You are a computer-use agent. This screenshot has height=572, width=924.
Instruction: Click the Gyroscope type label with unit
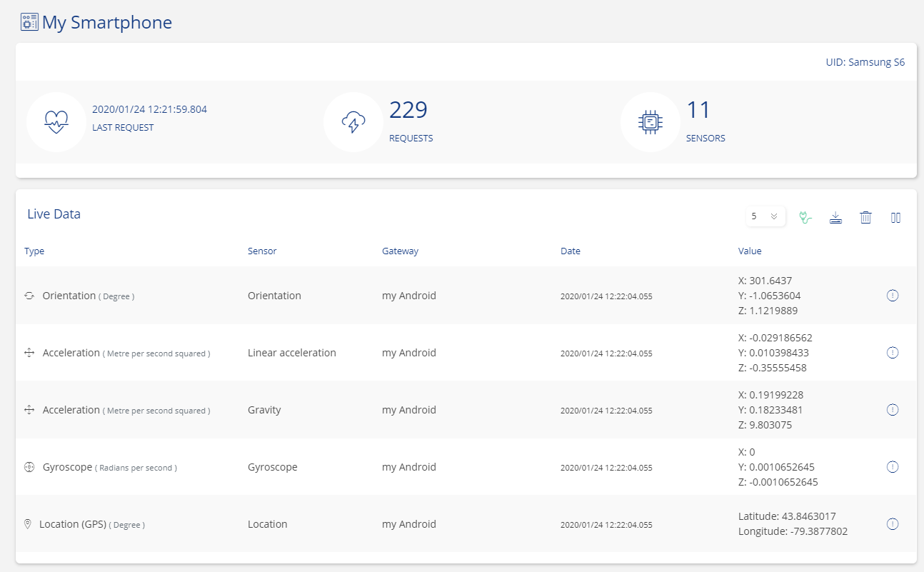click(x=110, y=467)
